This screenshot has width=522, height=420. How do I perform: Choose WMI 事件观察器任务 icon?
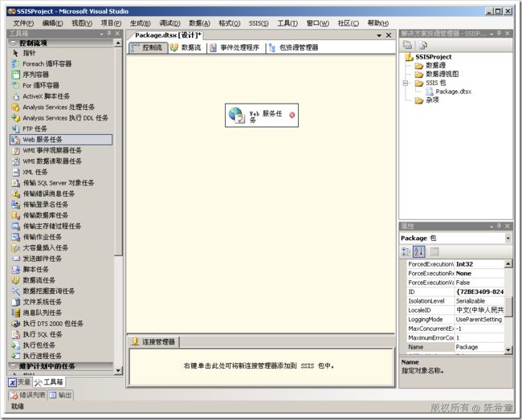(x=15, y=150)
